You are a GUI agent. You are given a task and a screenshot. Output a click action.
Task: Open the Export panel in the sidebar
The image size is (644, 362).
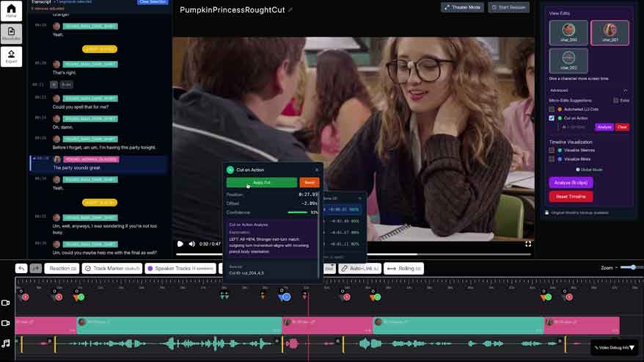[11, 57]
